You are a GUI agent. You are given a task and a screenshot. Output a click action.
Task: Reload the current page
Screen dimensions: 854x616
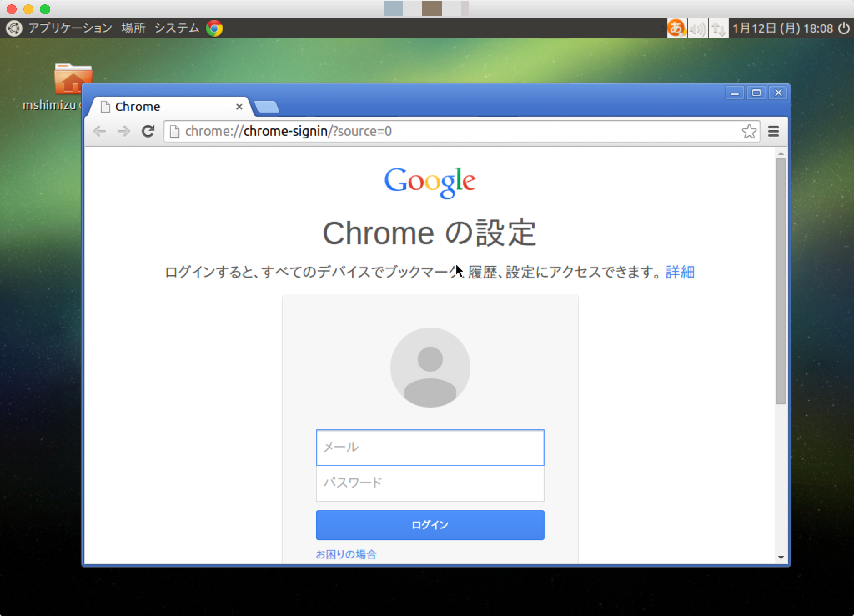tap(148, 131)
